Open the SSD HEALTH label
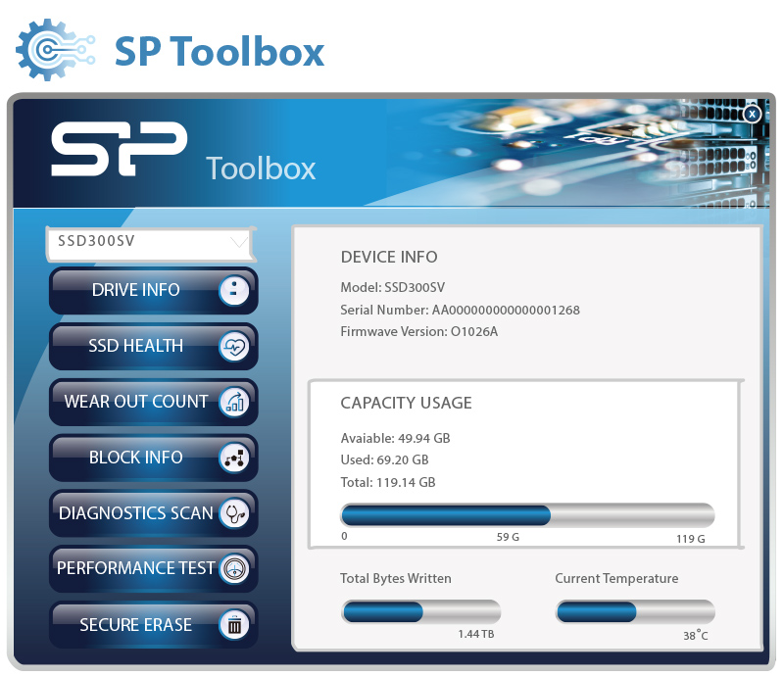Screen dimensions: 784x676 pyautogui.click(x=135, y=346)
